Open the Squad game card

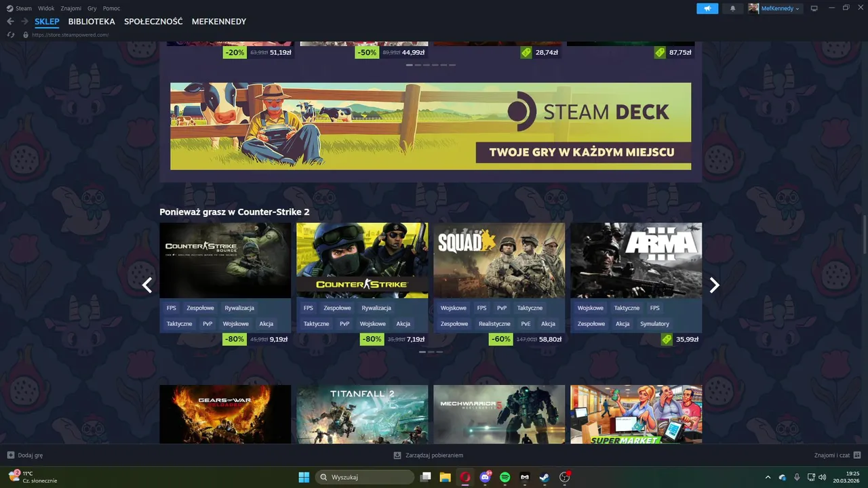(x=499, y=260)
